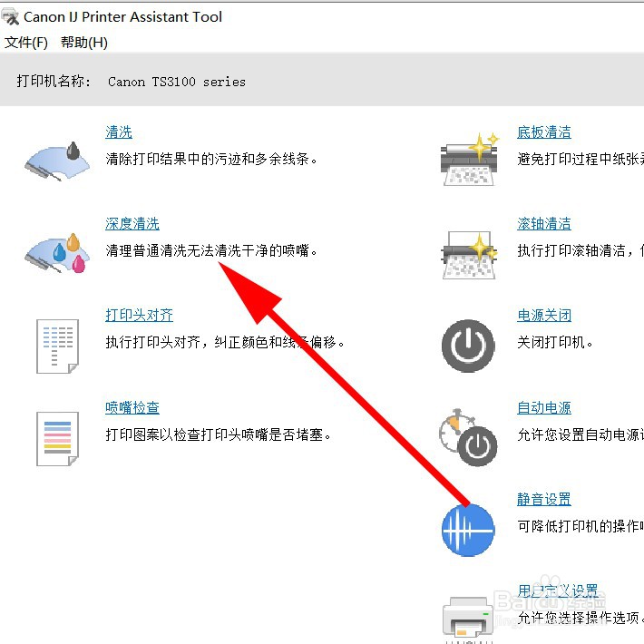Click the Quiet Settings (静音设置) waveform icon
The width and height of the screenshot is (644, 644).
pyautogui.click(x=468, y=531)
